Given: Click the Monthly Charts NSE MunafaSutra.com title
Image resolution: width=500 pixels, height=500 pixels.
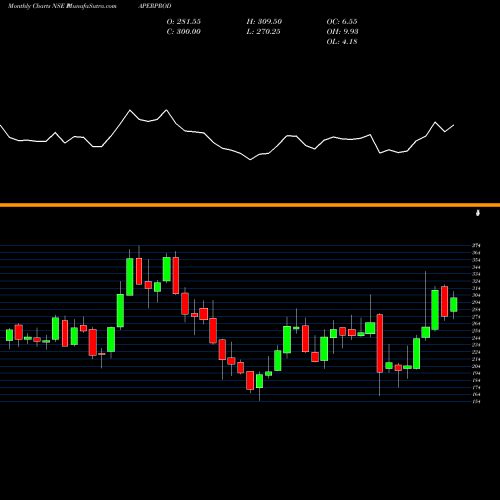Looking at the screenshot, I should pyautogui.click(x=62, y=6).
